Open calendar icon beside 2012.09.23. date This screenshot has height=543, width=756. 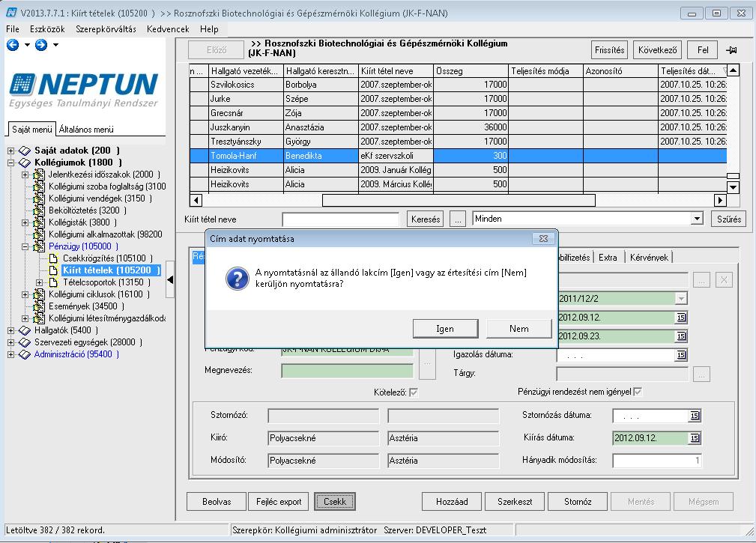click(x=681, y=336)
